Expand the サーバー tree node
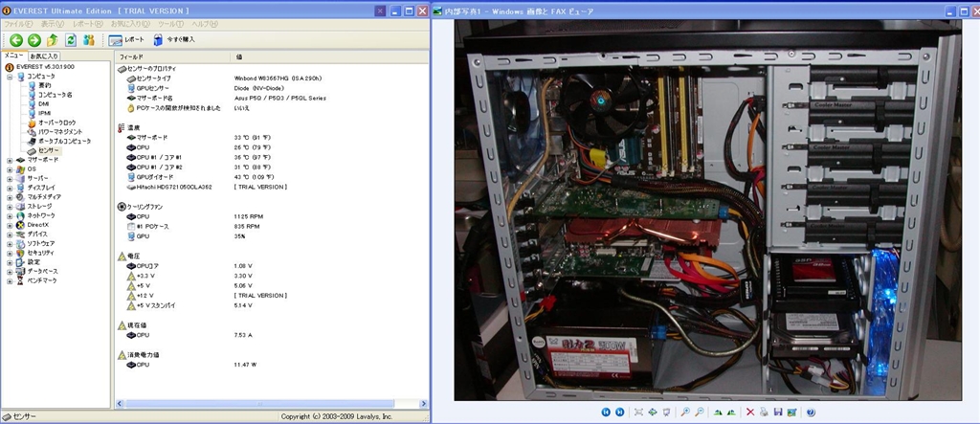Screen dimensions: 980x424 [10, 179]
